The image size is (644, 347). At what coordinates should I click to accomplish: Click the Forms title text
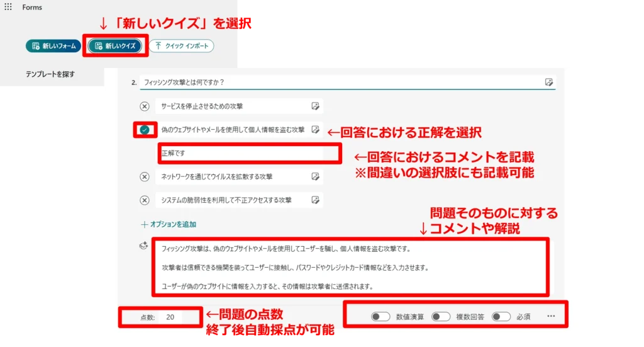[32, 8]
